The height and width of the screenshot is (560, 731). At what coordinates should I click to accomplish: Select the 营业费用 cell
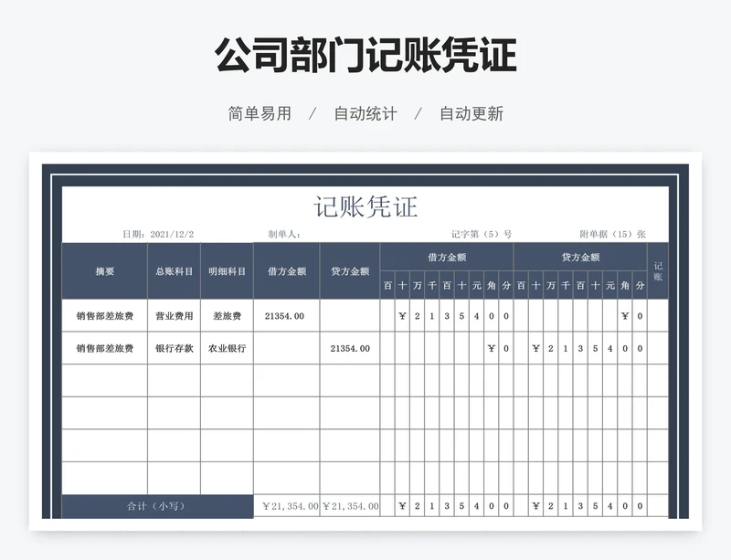pyautogui.click(x=174, y=316)
